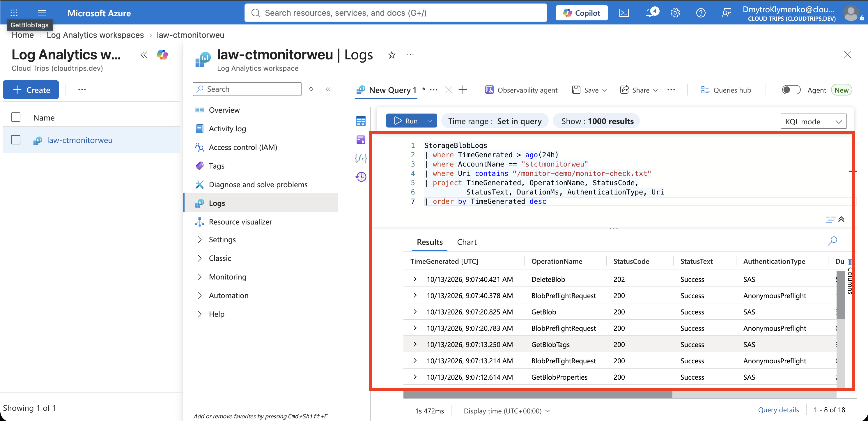Open the more options ellipsis beside star

tap(410, 55)
